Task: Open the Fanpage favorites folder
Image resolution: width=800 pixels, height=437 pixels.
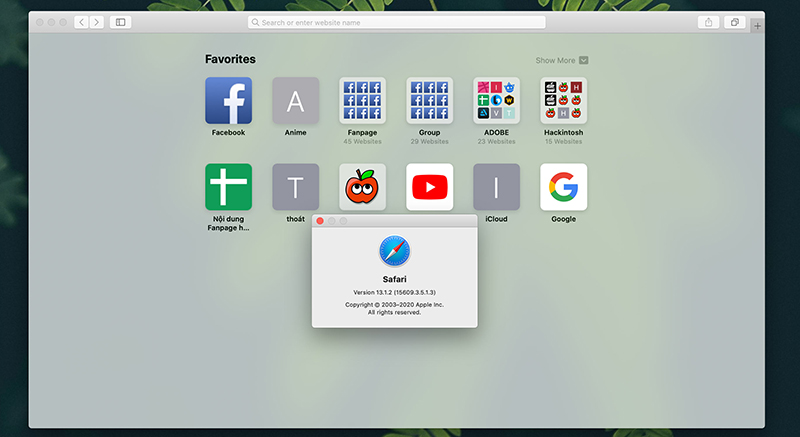Action: 362,100
